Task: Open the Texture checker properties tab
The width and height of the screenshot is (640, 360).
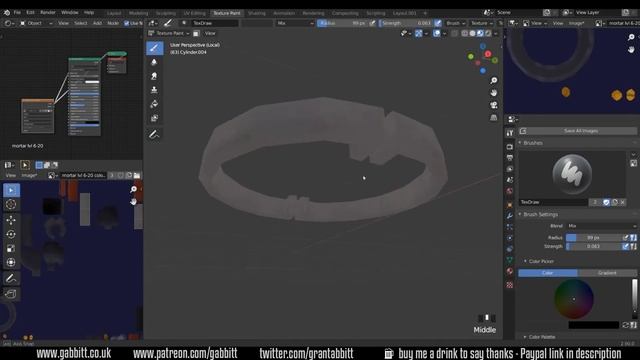Action: click(x=510, y=285)
